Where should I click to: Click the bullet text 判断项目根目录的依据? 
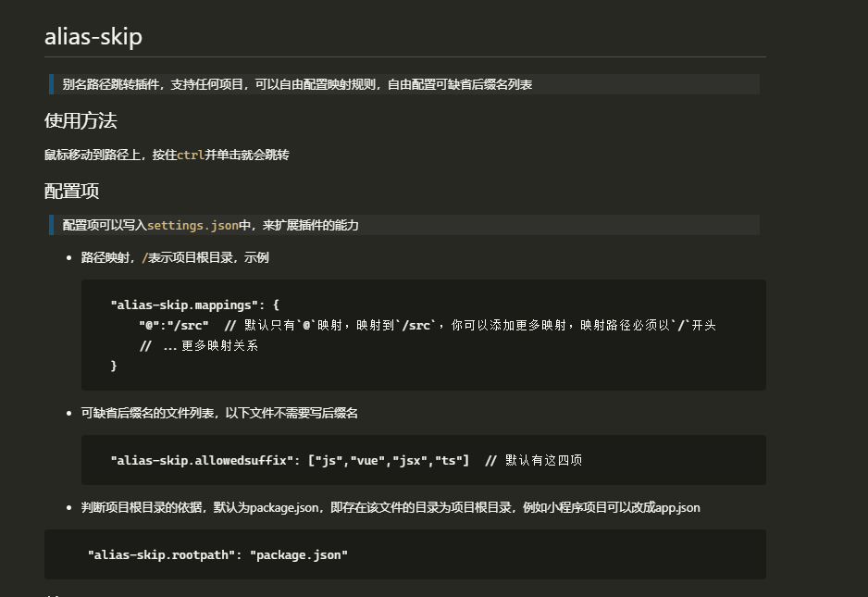pos(391,508)
